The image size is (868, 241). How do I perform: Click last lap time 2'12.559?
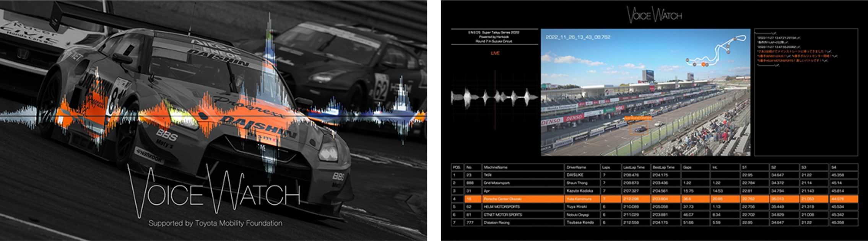point(631,222)
